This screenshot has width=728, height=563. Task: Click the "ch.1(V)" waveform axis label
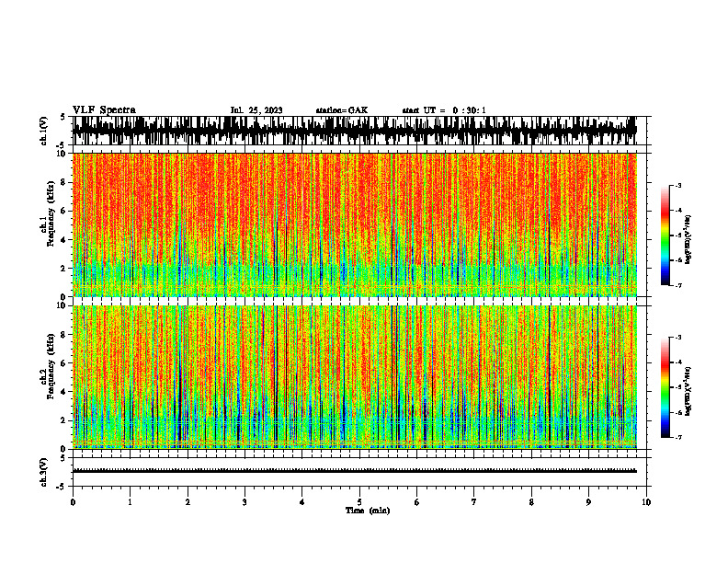coord(44,131)
